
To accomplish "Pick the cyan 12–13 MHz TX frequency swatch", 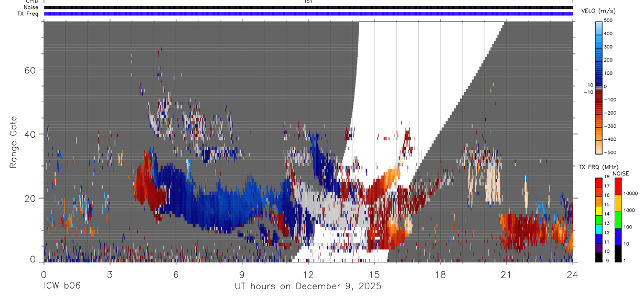I will click(599, 229).
